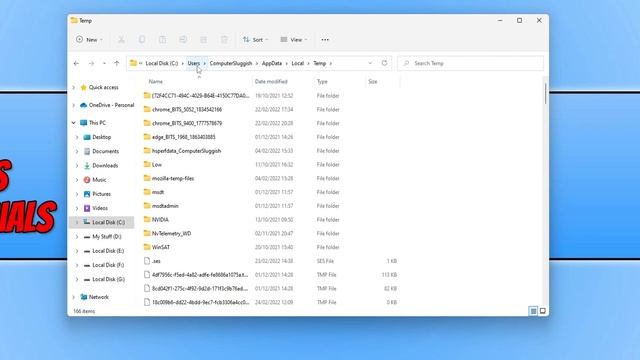
Task: Open Desktop in navigation pane
Action: 97,137
